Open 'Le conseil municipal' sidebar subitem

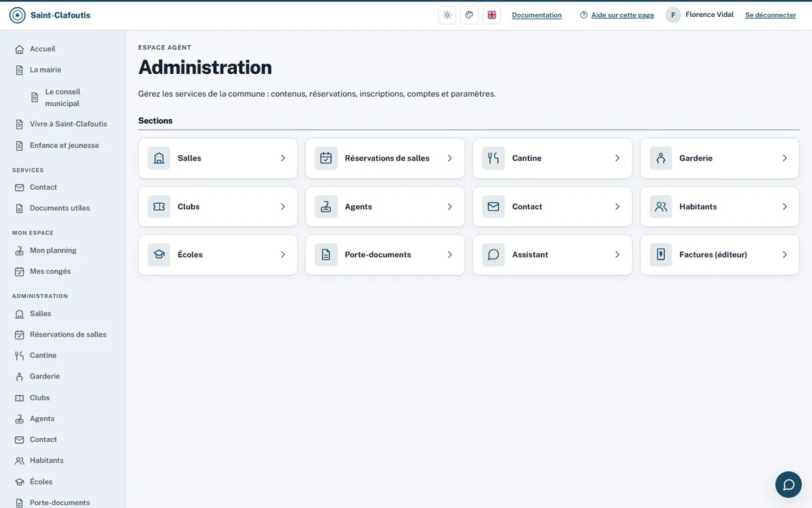pyautogui.click(x=70, y=98)
